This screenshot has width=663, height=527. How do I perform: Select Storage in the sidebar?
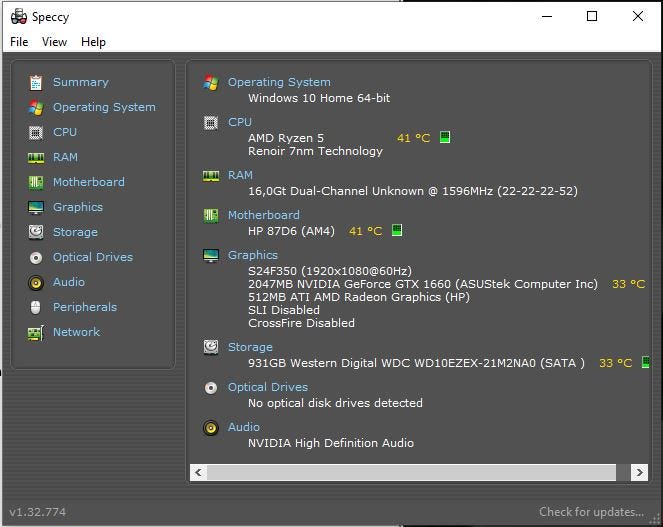tap(75, 232)
